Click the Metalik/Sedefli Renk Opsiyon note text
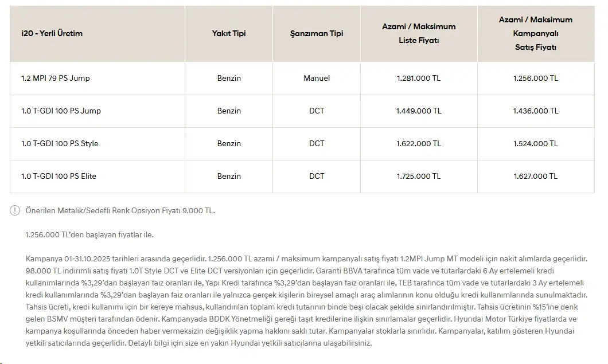Image resolution: width=608 pixels, height=364 pixels. (120, 210)
